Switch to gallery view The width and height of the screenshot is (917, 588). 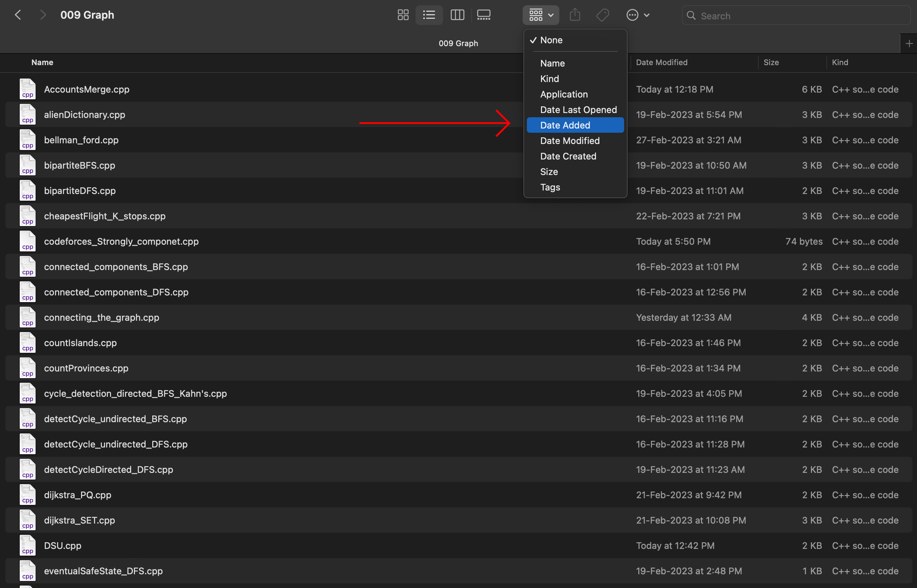point(484,15)
